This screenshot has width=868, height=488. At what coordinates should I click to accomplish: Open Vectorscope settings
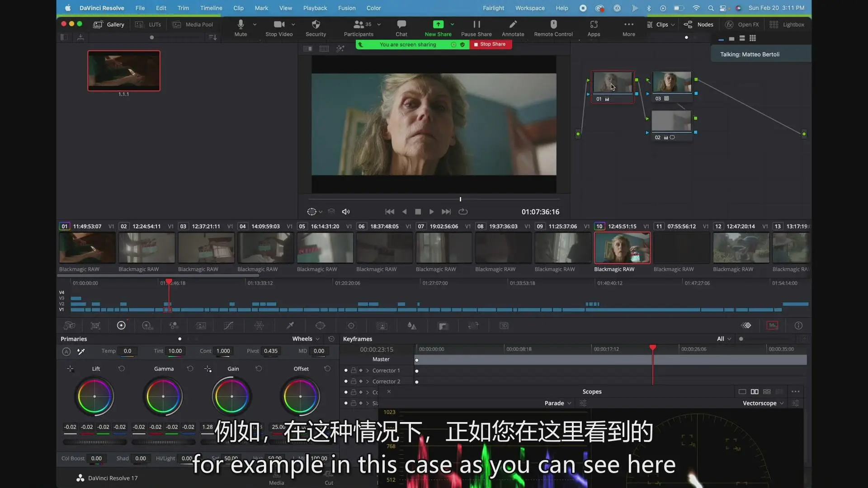[796, 403]
